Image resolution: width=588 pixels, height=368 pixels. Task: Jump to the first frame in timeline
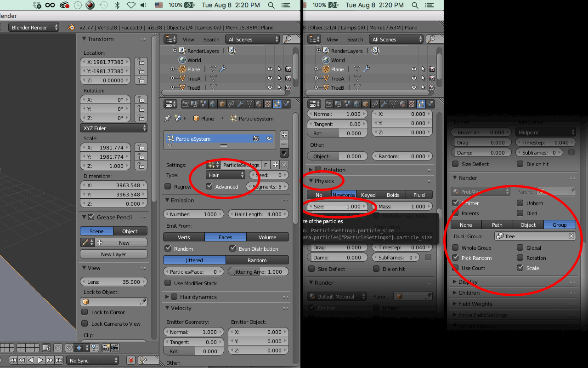13,360
